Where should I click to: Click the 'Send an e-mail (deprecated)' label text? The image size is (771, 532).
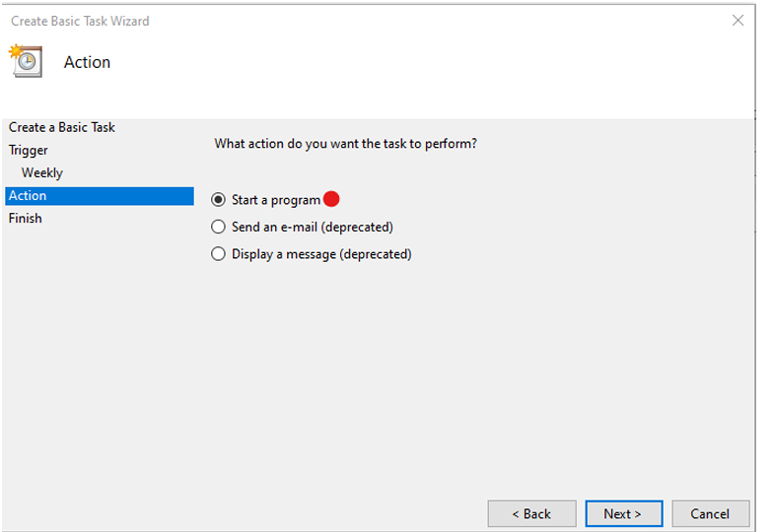pos(313,227)
